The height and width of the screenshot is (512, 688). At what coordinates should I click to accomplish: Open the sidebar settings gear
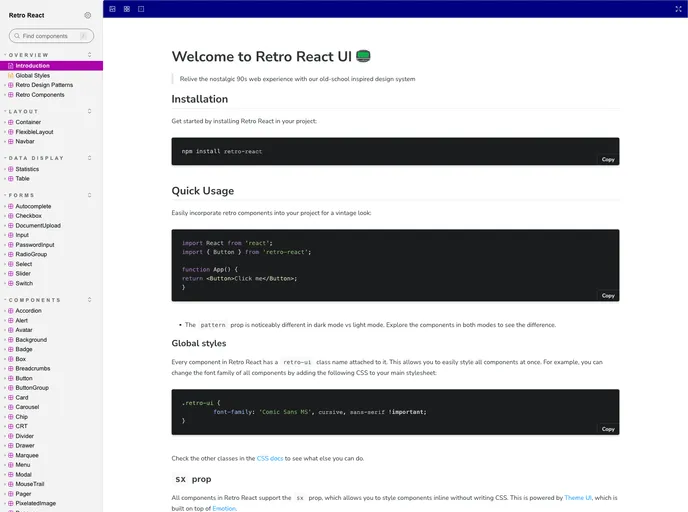(x=88, y=15)
